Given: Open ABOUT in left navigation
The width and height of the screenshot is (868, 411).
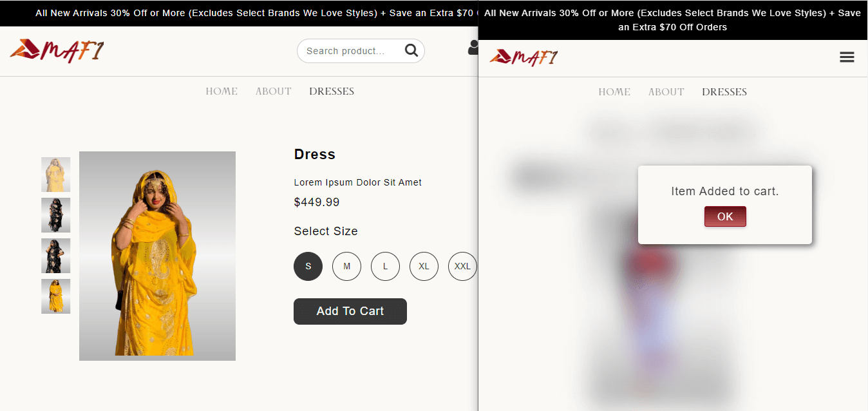Looking at the screenshot, I should 273,91.
